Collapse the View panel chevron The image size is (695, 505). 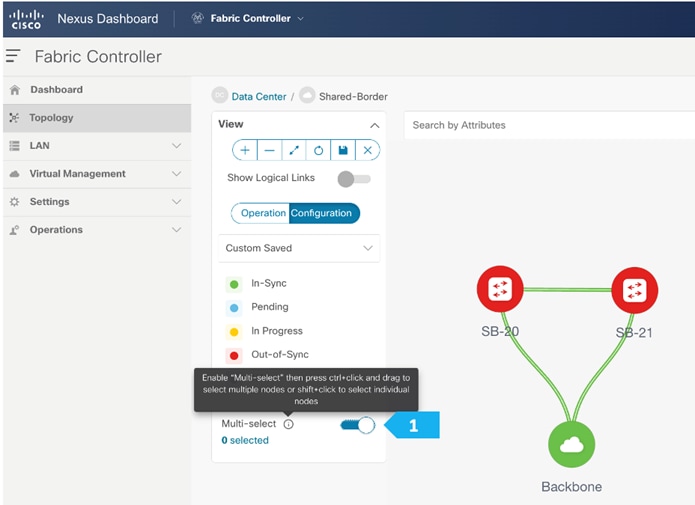point(375,125)
